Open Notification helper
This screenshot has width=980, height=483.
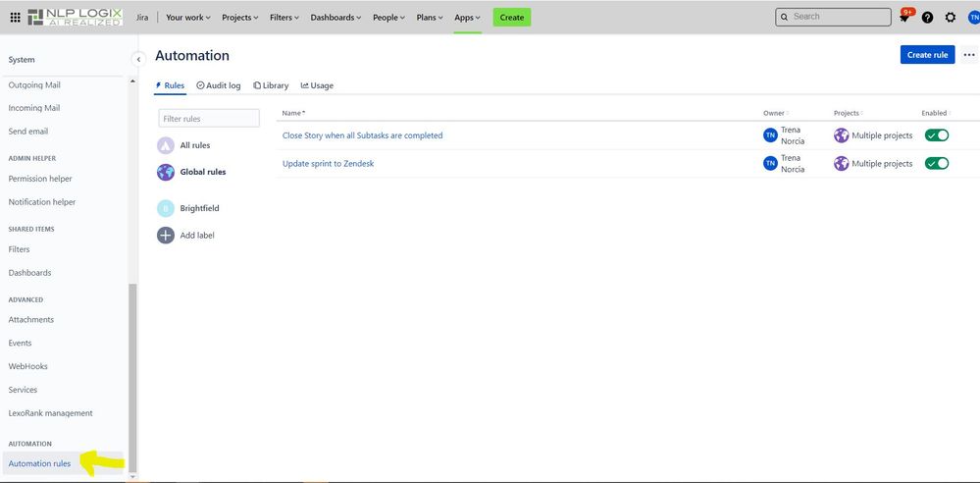(42, 202)
